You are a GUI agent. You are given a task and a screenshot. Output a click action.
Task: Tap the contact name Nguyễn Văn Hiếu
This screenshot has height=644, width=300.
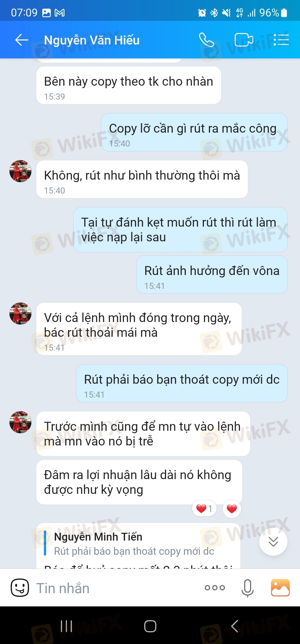click(92, 40)
